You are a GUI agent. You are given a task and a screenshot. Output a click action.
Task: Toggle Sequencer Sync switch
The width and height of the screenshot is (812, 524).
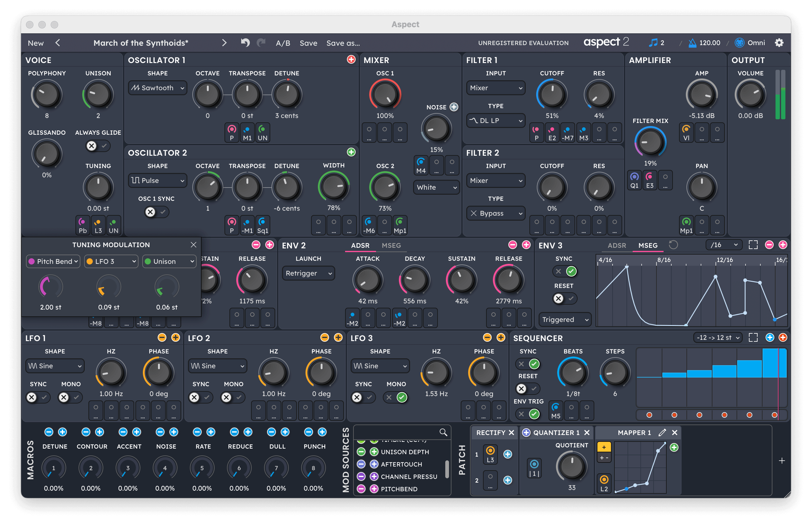(528, 364)
